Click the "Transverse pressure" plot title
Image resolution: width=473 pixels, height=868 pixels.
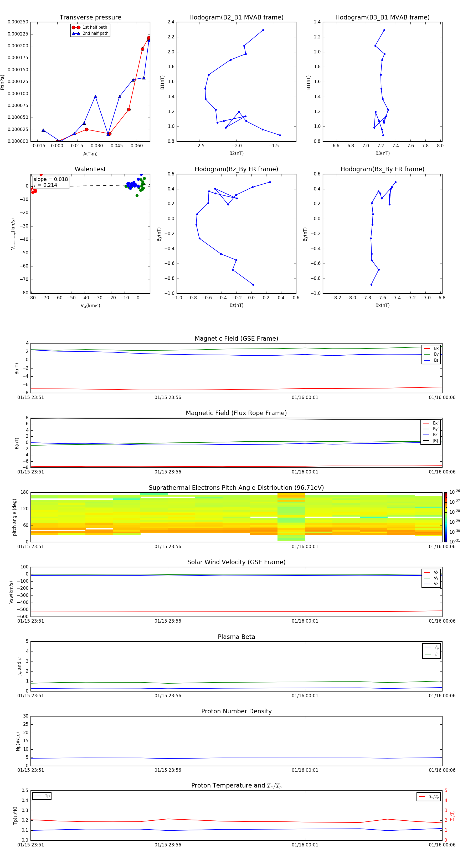(90, 18)
